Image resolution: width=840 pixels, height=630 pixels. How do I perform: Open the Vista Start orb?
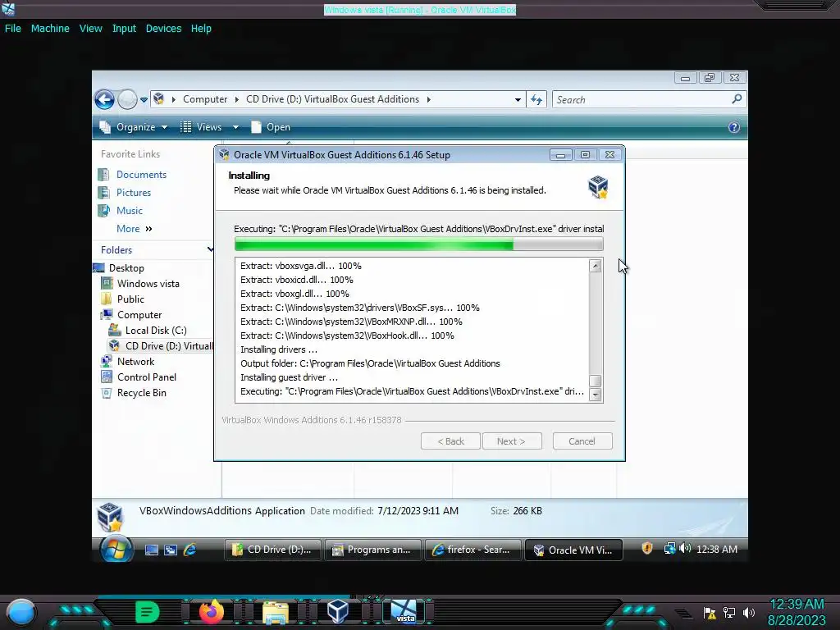[116, 549]
